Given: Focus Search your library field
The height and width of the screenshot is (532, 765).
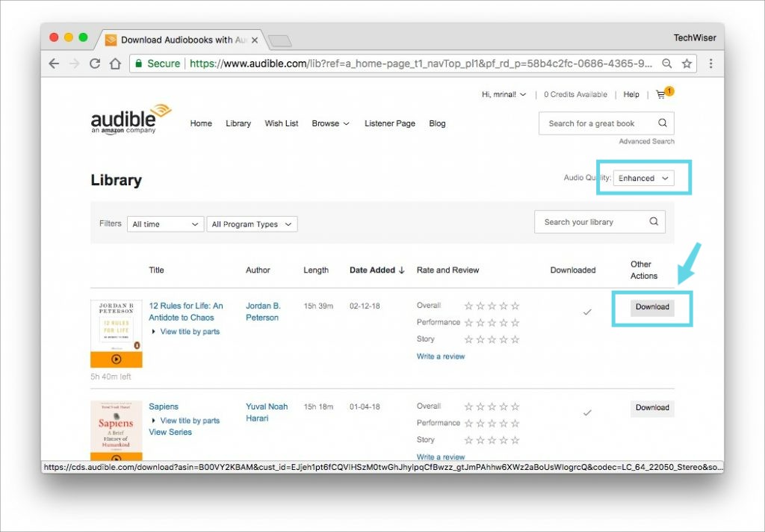Looking at the screenshot, I should (x=600, y=222).
